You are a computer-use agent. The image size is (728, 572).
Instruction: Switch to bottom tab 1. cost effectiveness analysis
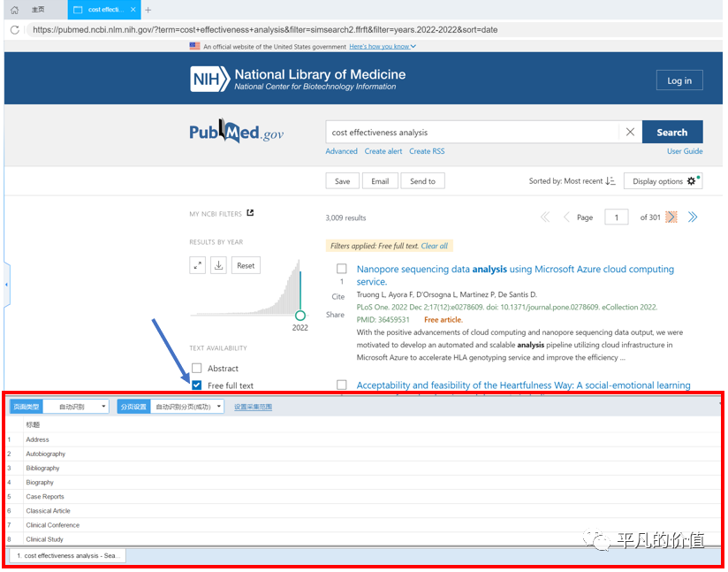(68, 556)
